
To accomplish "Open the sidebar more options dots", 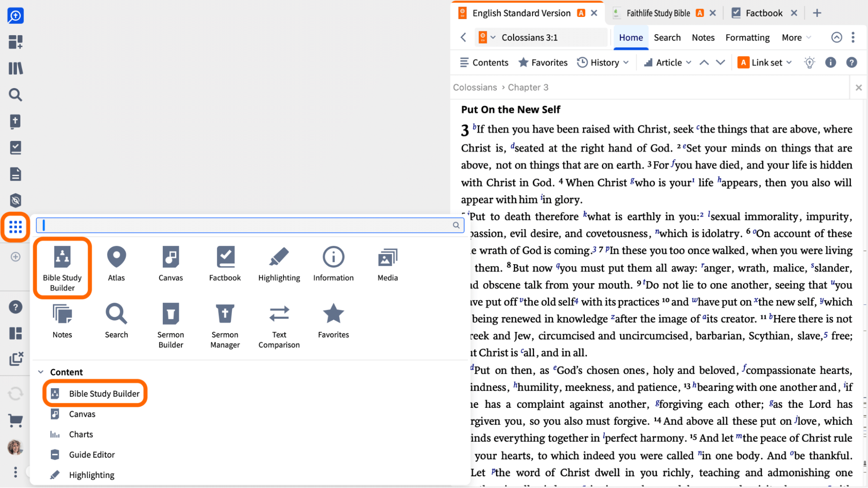I will [x=16, y=472].
